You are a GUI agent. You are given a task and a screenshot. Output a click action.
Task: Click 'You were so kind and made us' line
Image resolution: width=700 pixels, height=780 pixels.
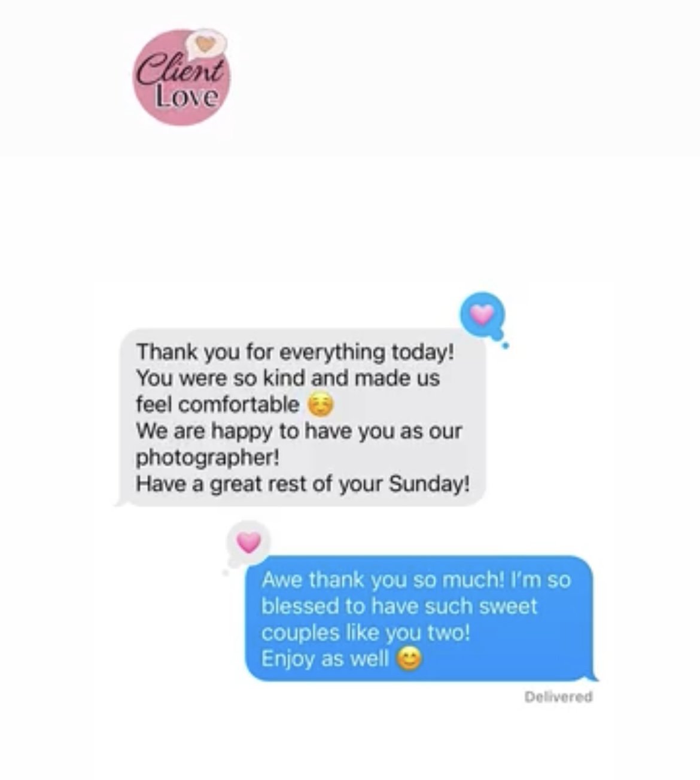click(288, 378)
